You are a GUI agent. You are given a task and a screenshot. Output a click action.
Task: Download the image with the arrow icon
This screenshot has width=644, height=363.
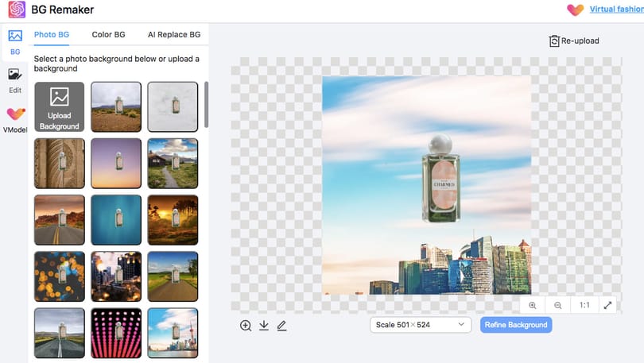click(x=264, y=326)
